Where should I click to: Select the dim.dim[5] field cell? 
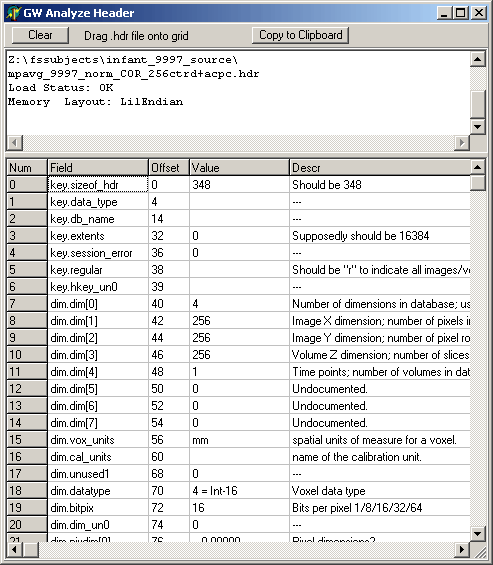(x=98, y=388)
